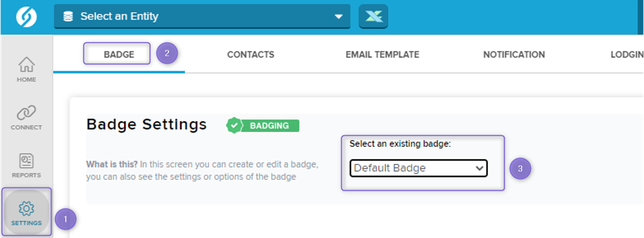Click the green BADGING label
The height and width of the screenshot is (238, 644).
point(269,125)
